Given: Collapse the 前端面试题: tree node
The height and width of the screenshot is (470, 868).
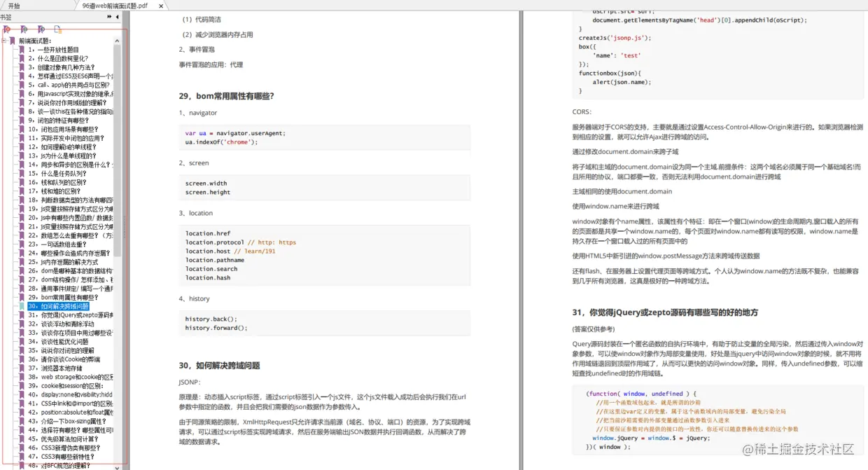Looking at the screenshot, I should coord(4,41).
